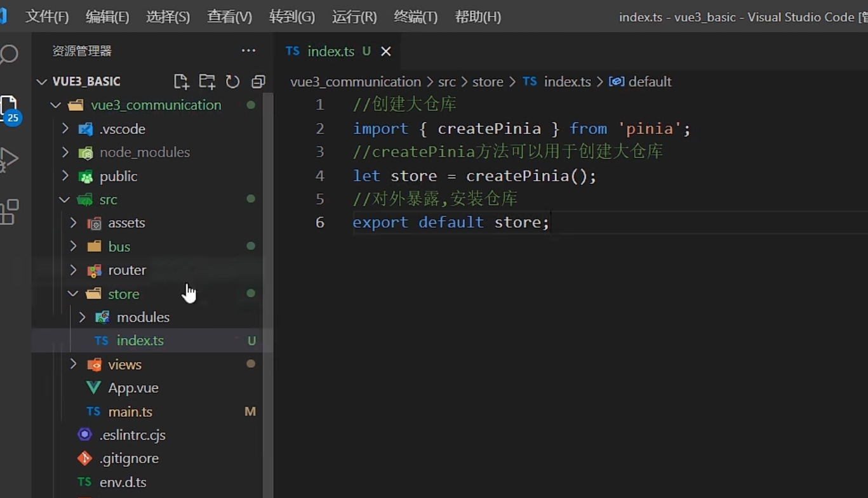Click the symbol icon beside default breadcrumb
This screenshot has height=498, width=868.
click(617, 81)
